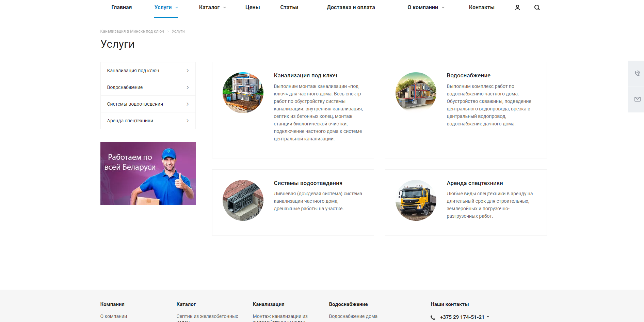Viewport: 644px width, 322px height.
Task: Click the phone handset icon in the footer contacts
Action: 433,317
